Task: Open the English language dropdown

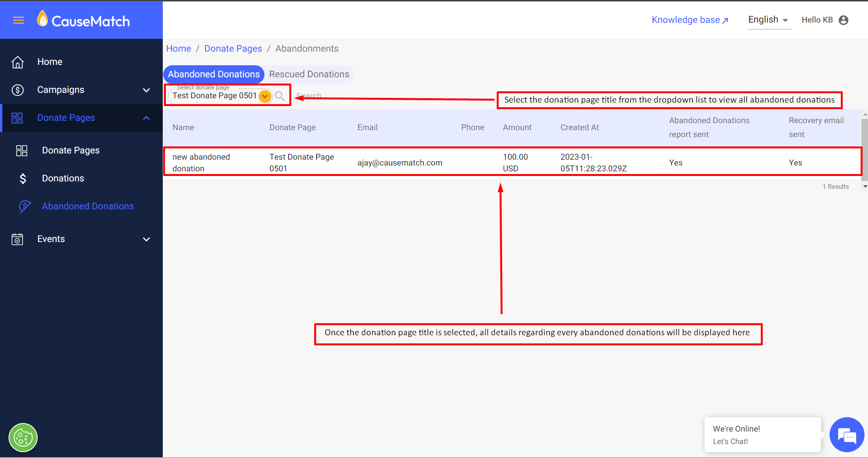Action: (x=768, y=20)
